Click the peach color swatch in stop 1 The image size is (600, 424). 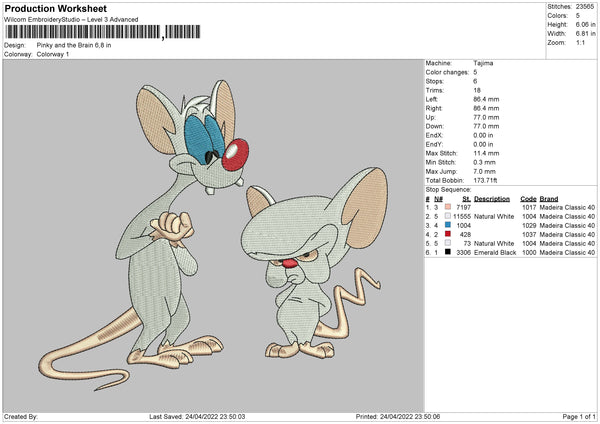[x=446, y=206]
